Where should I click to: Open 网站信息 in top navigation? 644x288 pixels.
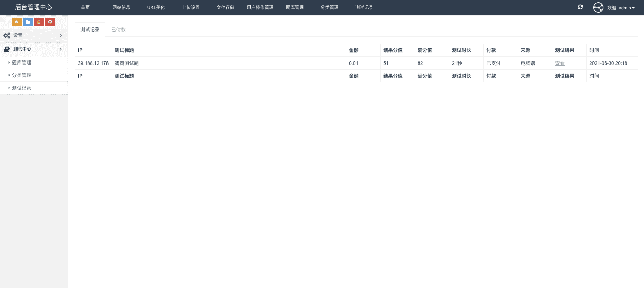(x=121, y=8)
